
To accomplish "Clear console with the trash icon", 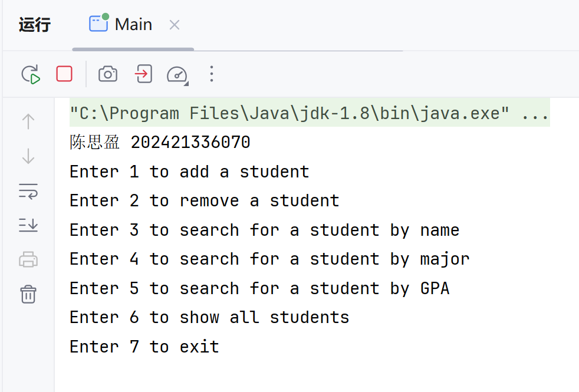I will (28, 294).
